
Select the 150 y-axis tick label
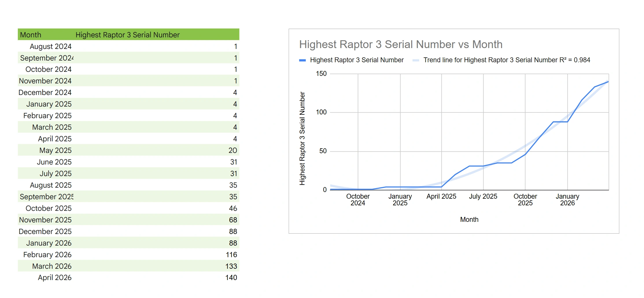click(x=321, y=74)
